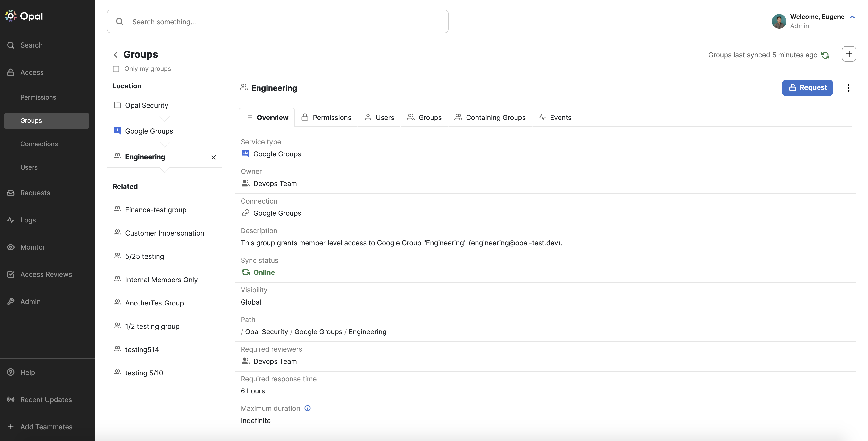The image size is (868, 441).
Task: Click the Global visibility value
Action: (251, 302)
